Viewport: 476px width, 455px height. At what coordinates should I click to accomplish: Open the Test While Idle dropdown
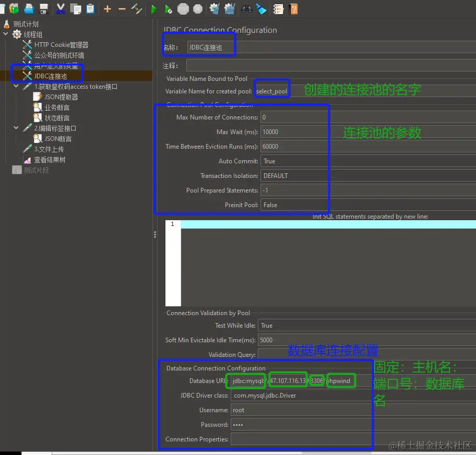[367, 326]
